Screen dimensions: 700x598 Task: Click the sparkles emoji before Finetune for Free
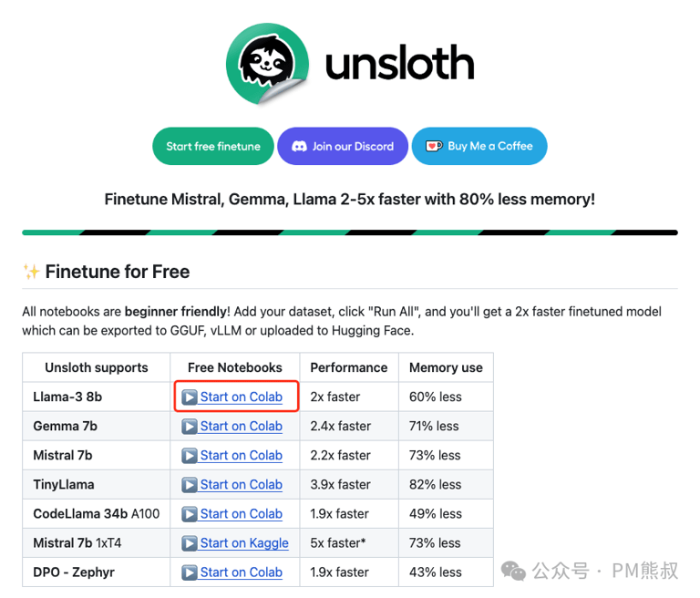point(31,272)
